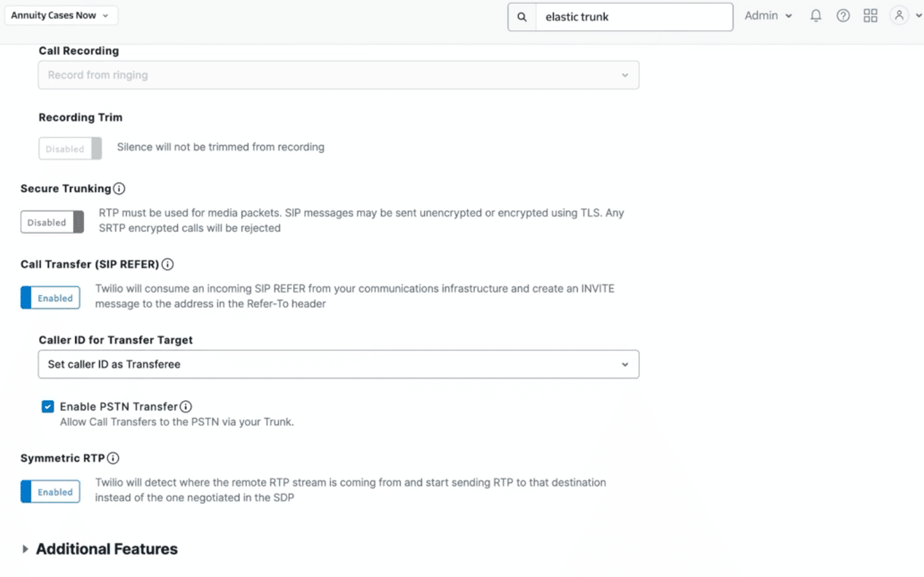Viewport: 924px width, 577px height.
Task: Click Secure Trunking info icon
Action: 119,189
